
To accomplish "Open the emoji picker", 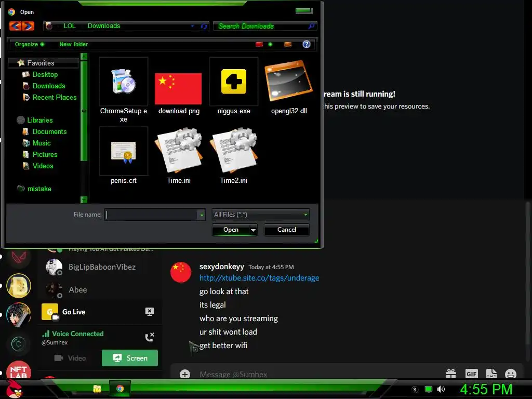I will click(511, 374).
